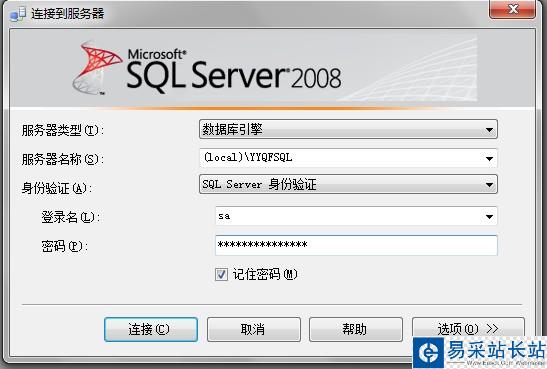The width and height of the screenshot is (547, 369).
Task: Toggle the 记住密码 remember password checkbox
Action: click(221, 274)
